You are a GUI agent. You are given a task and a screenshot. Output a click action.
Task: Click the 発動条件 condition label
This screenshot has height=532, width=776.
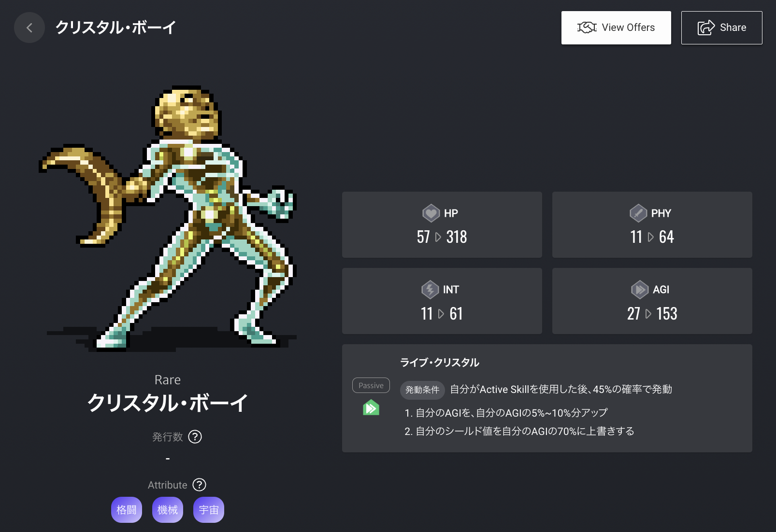422,390
